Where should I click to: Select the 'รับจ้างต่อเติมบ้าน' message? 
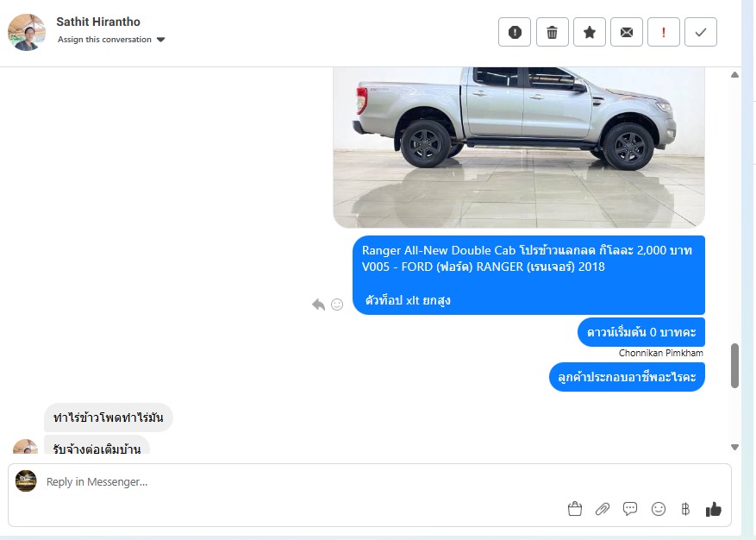point(97,445)
